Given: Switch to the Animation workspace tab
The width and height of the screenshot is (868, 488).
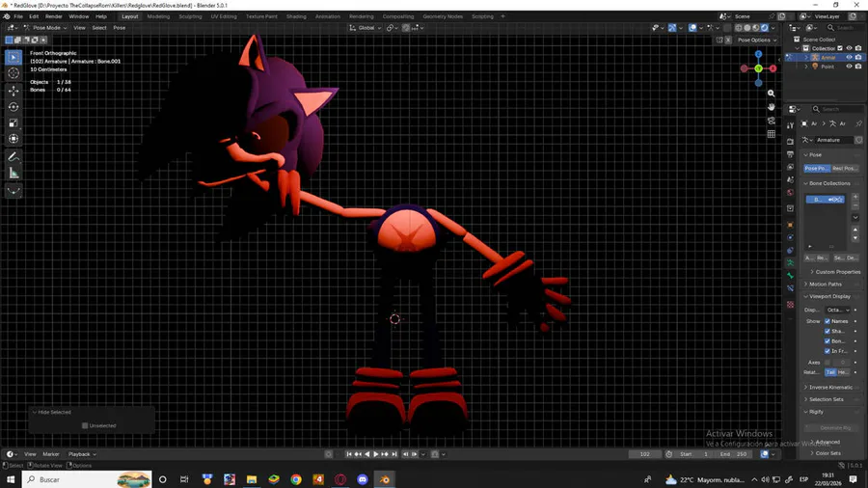Looking at the screenshot, I should pos(328,16).
